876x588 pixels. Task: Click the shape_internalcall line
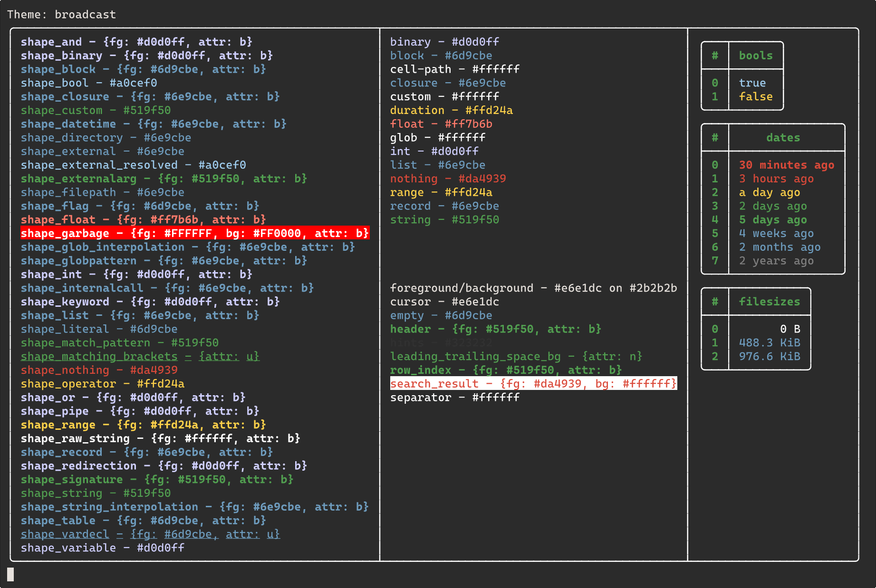[x=167, y=288]
